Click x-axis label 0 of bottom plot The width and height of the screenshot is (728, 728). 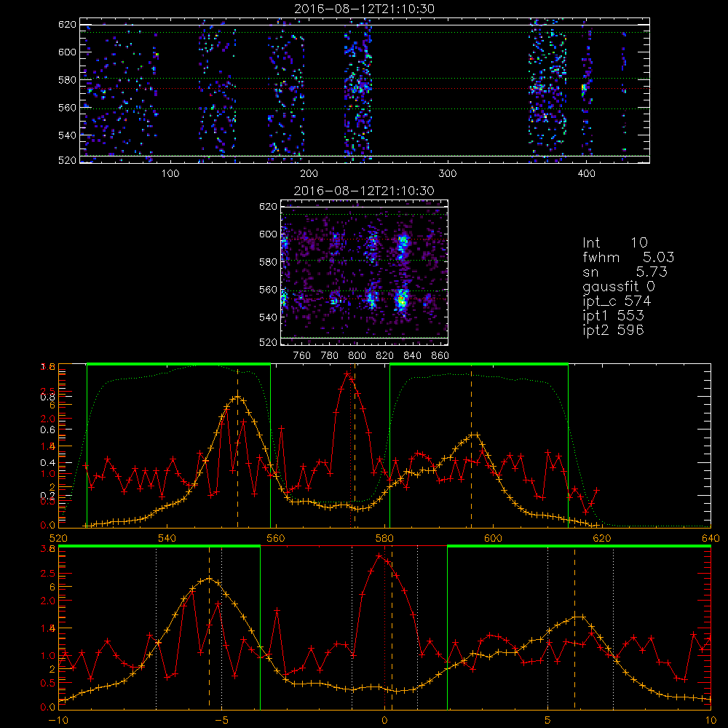pos(384,721)
